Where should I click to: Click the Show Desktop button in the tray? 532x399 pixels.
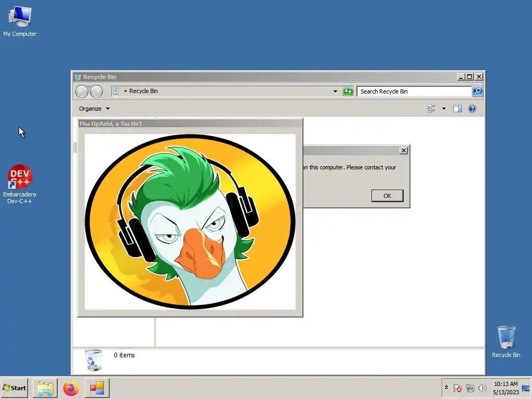(526, 388)
